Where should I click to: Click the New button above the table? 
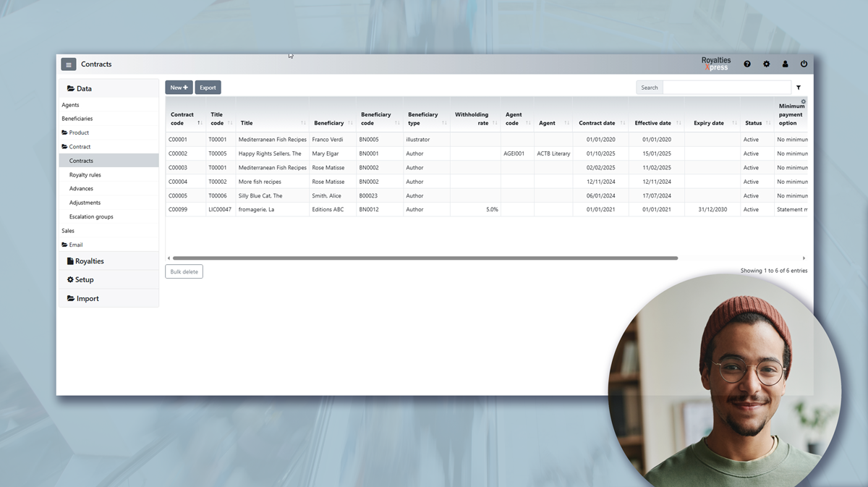pyautogui.click(x=179, y=87)
